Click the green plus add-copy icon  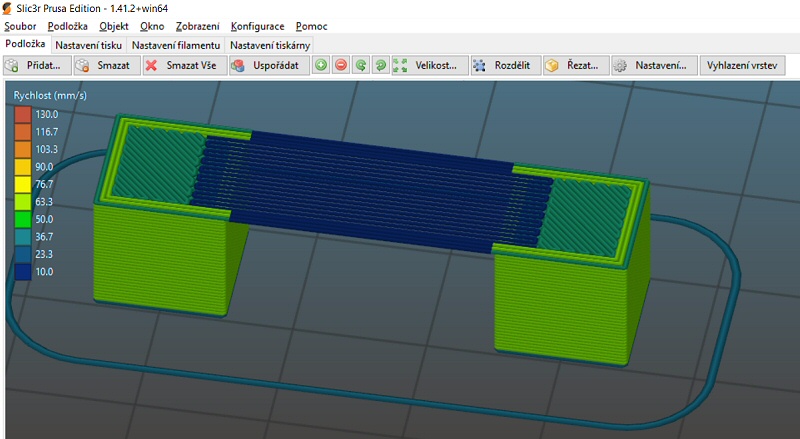(321, 65)
